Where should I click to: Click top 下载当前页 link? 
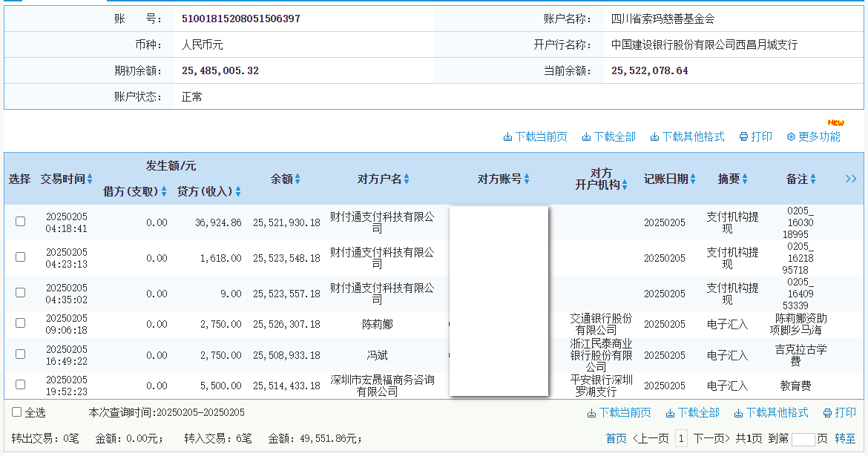click(541, 136)
